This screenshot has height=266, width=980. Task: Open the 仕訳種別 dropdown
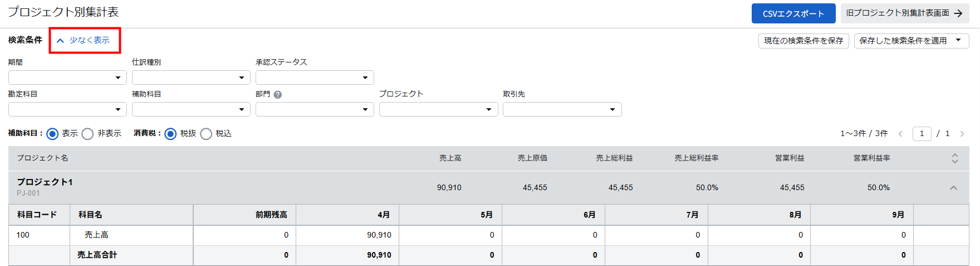pyautogui.click(x=191, y=78)
